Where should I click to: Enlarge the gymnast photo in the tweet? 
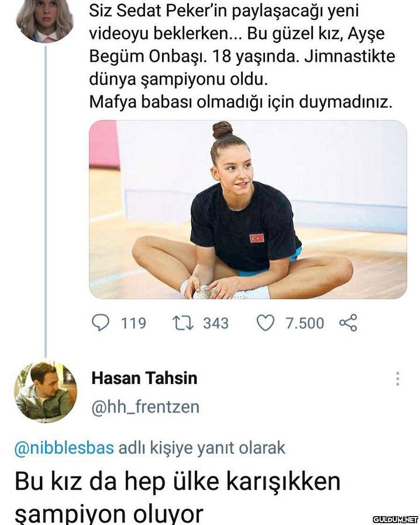click(x=248, y=209)
